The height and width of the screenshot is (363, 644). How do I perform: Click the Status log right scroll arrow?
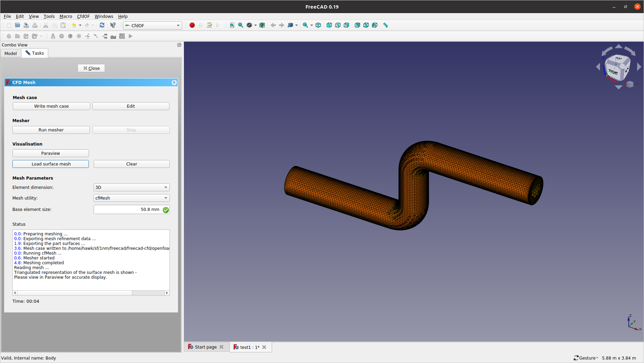pyautogui.click(x=167, y=293)
